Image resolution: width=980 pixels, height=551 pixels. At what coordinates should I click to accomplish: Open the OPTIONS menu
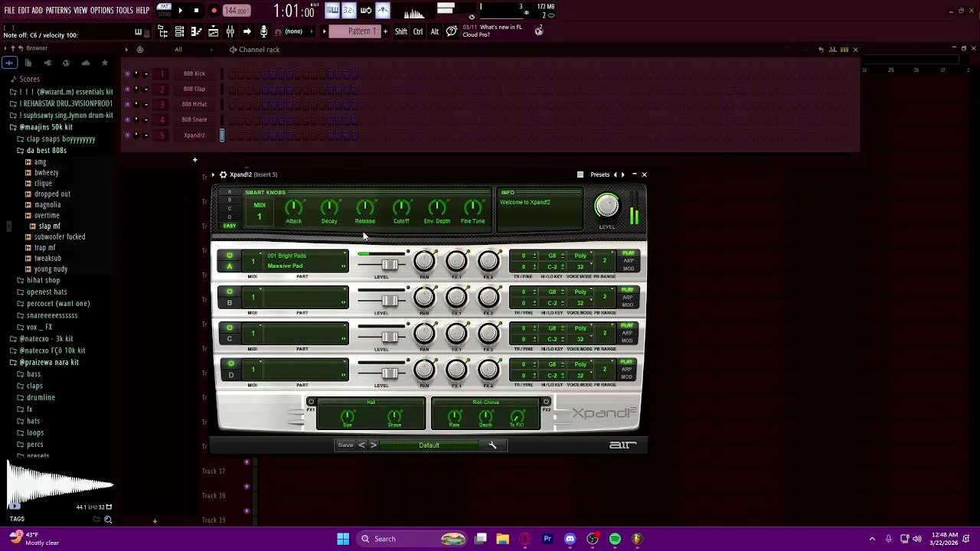pos(102,11)
